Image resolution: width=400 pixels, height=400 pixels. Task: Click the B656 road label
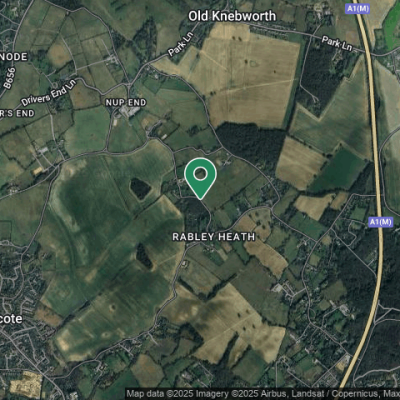(x=10, y=79)
